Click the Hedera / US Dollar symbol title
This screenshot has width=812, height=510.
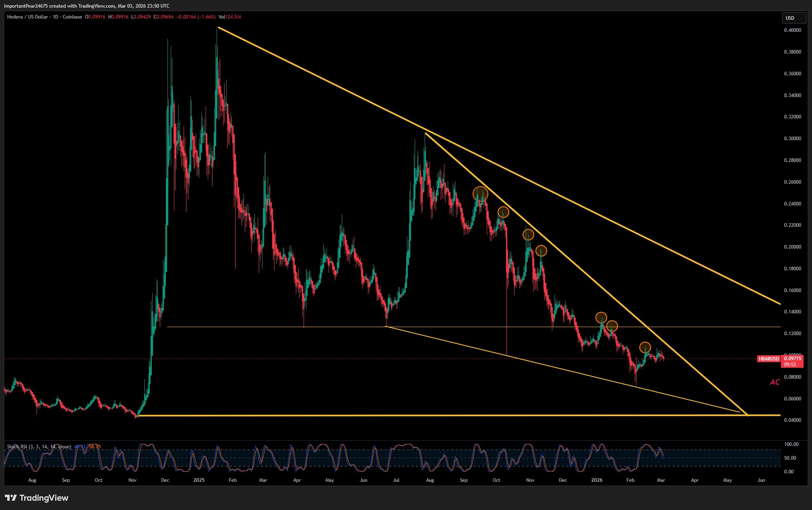27,17
